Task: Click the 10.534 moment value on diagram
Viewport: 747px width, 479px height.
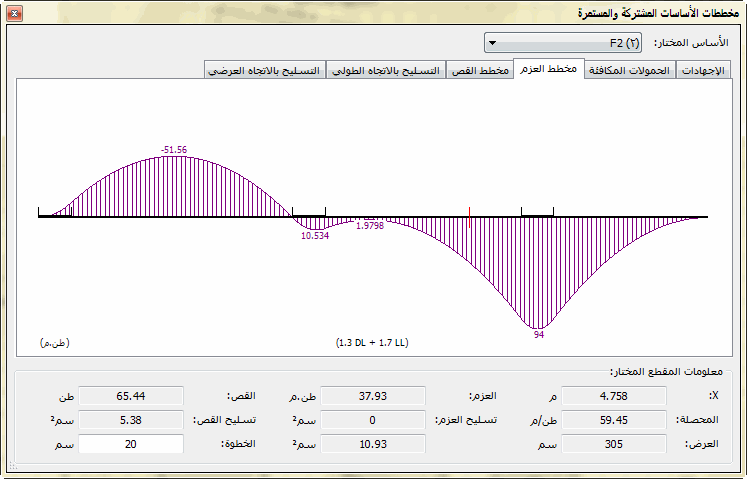Action: pyautogui.click(x=315, y=236)
